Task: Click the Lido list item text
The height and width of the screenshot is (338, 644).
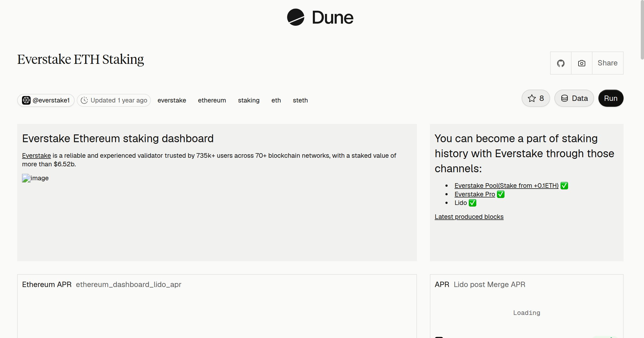Action: click(x=461, y=203)
